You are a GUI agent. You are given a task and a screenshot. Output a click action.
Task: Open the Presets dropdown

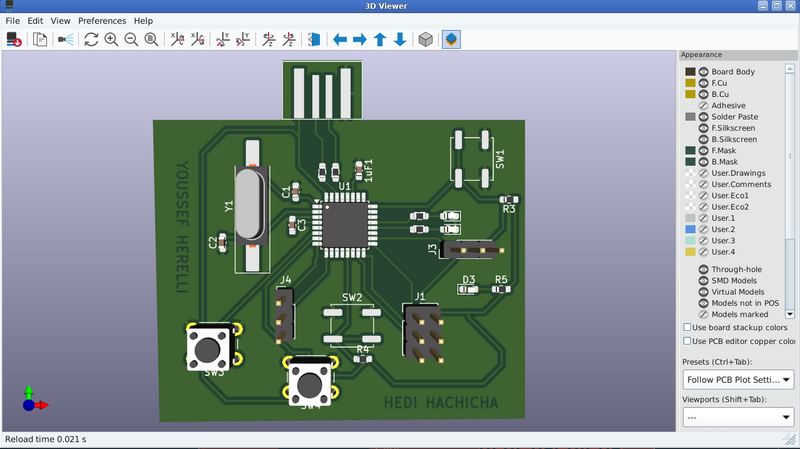pos(738,380)
